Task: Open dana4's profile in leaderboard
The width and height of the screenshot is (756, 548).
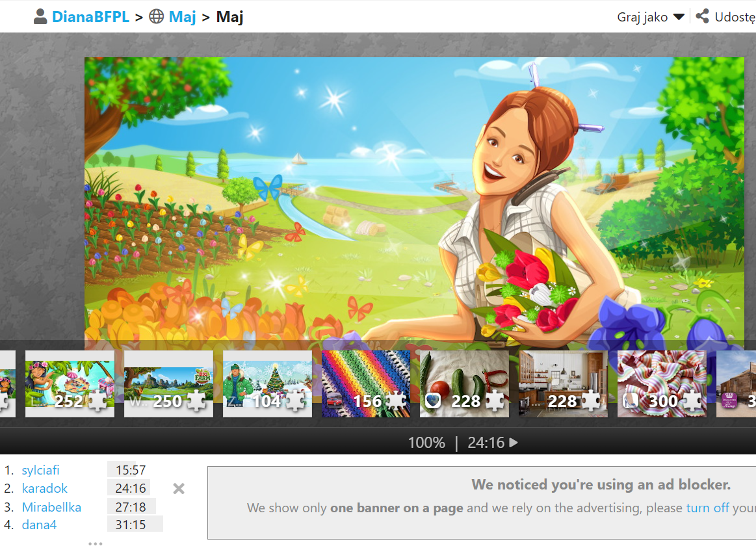Action: click(39, 525)
